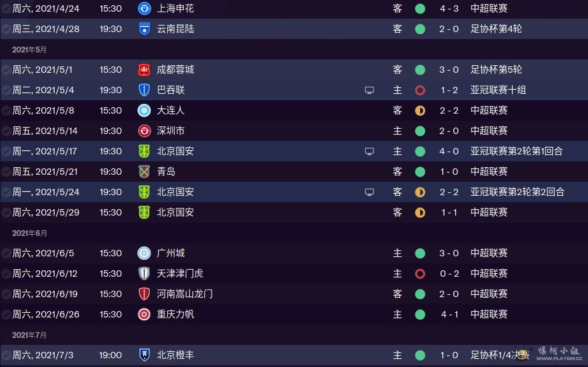The height and width of the screenshot is (367, 588).
Task: Click the 2021年6月 month header
Action: click(29, 233)
